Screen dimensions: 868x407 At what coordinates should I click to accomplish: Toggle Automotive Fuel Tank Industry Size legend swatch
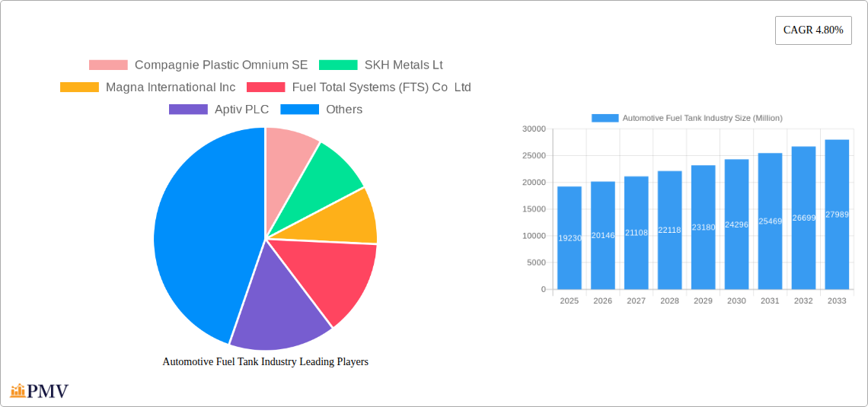(x=605, y=118)
